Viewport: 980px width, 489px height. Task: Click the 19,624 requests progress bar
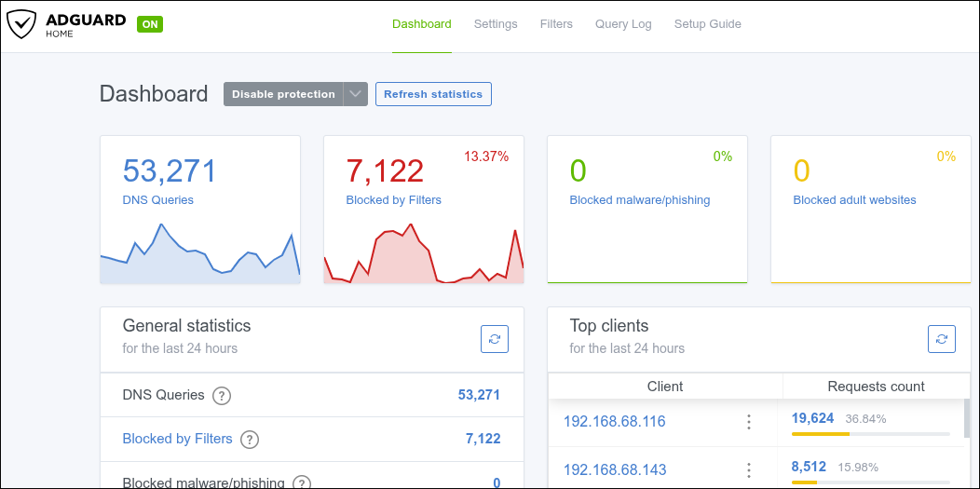pyautogui.click(x=871, y=433)
